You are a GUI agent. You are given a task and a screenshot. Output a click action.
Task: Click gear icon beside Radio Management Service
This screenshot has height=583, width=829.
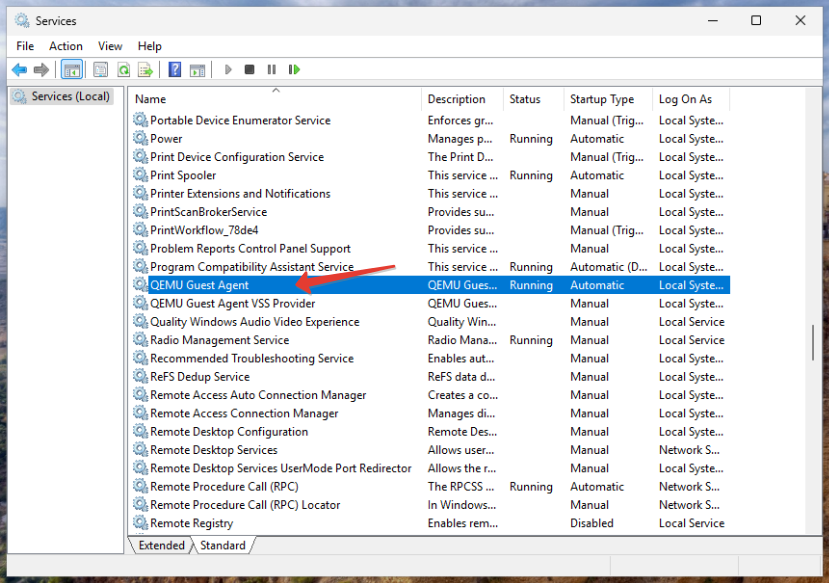click(x=140, y=340)
